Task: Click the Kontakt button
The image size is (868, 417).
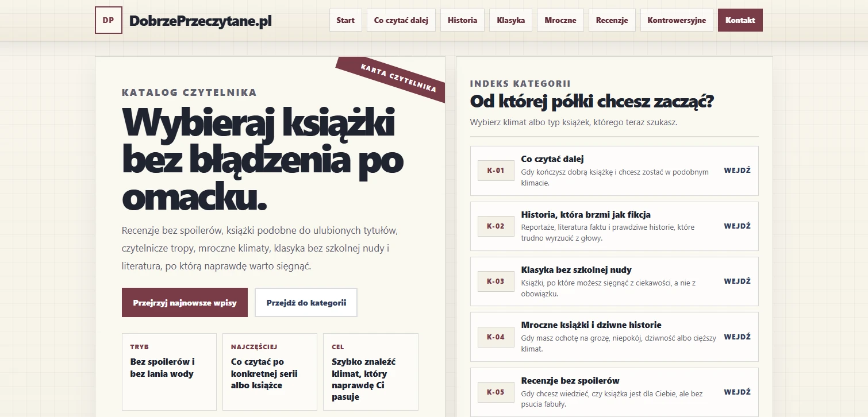Action: coord(740,20)
